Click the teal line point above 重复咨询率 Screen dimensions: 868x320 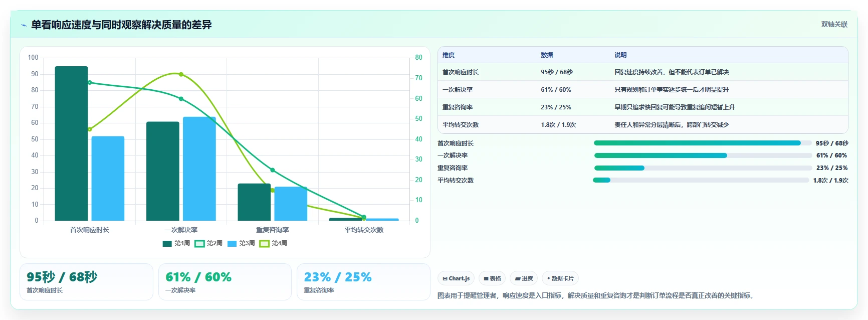coord(273,170)
